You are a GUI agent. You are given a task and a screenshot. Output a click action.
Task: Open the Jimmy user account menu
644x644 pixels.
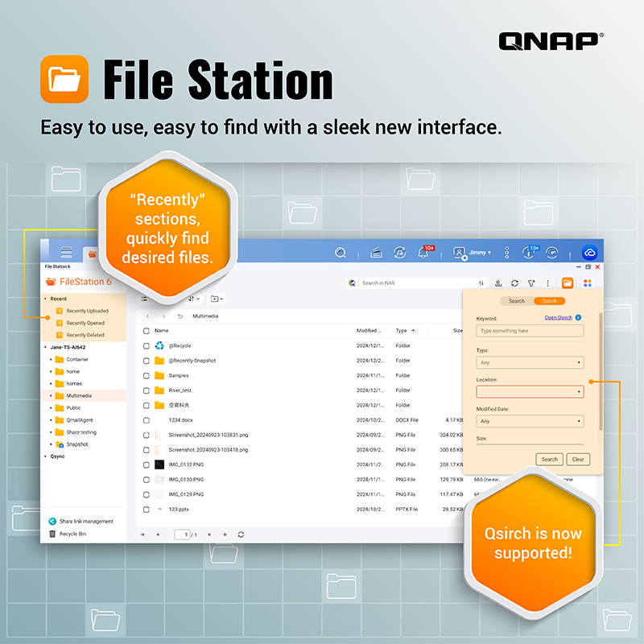click(472, 253)
